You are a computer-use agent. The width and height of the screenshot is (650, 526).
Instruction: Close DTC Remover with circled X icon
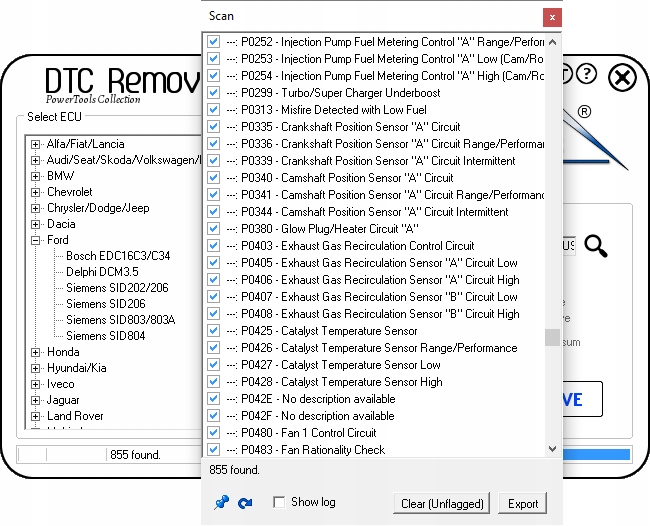pyautogui.click(x=622, y=77)
